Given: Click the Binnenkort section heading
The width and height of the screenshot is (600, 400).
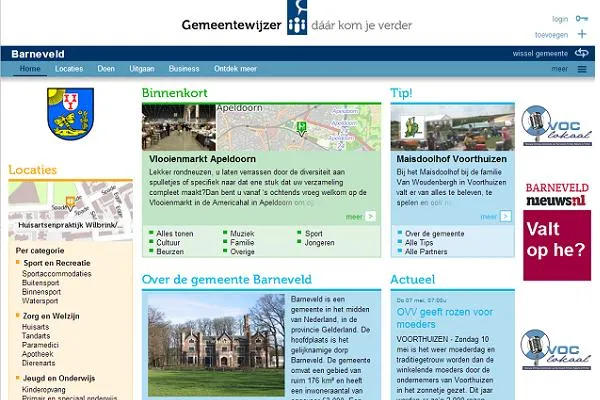Looking at the screenshot, I should tap(174, 93).
